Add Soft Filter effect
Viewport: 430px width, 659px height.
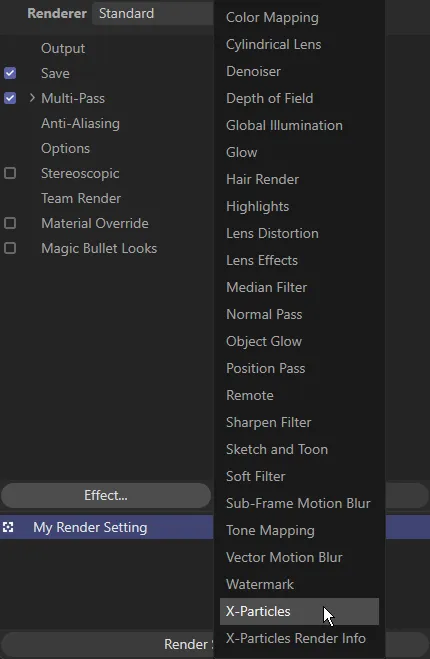click(299, 476)
